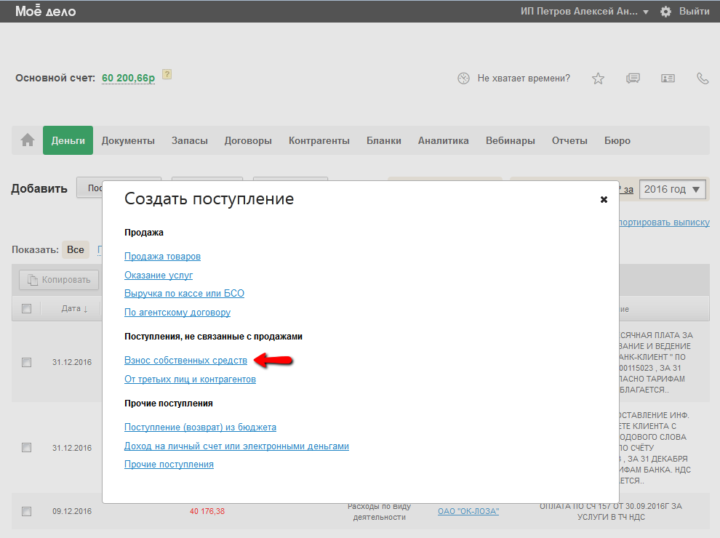Open the 'Договоры' tab
Viewport: 720px width, 538px height.
[248, 140]
